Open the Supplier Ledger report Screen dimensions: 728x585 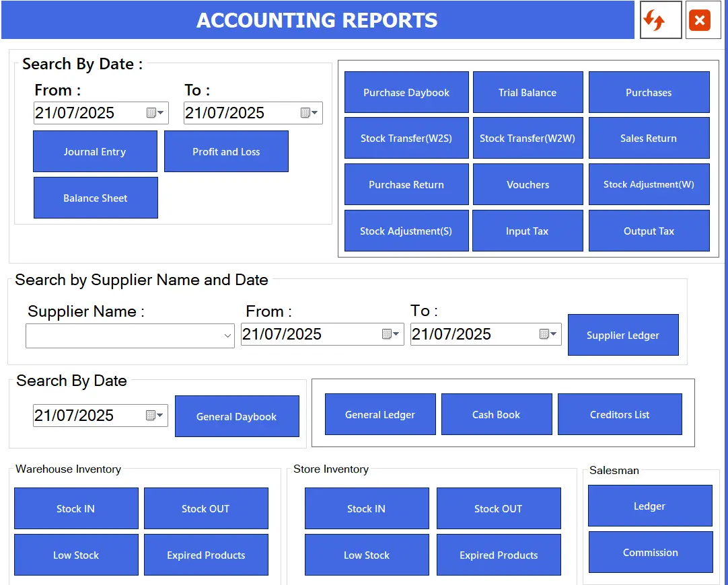[x=622, y=335]
